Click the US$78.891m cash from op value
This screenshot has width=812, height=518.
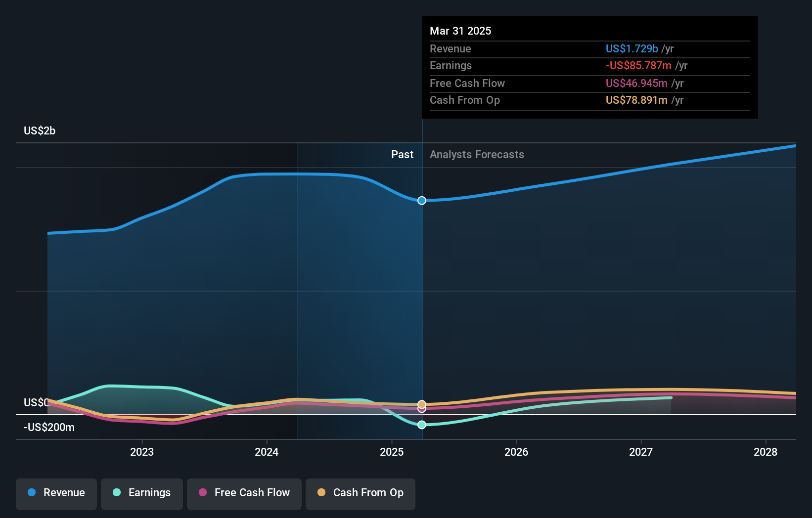(x=636, y=100)
